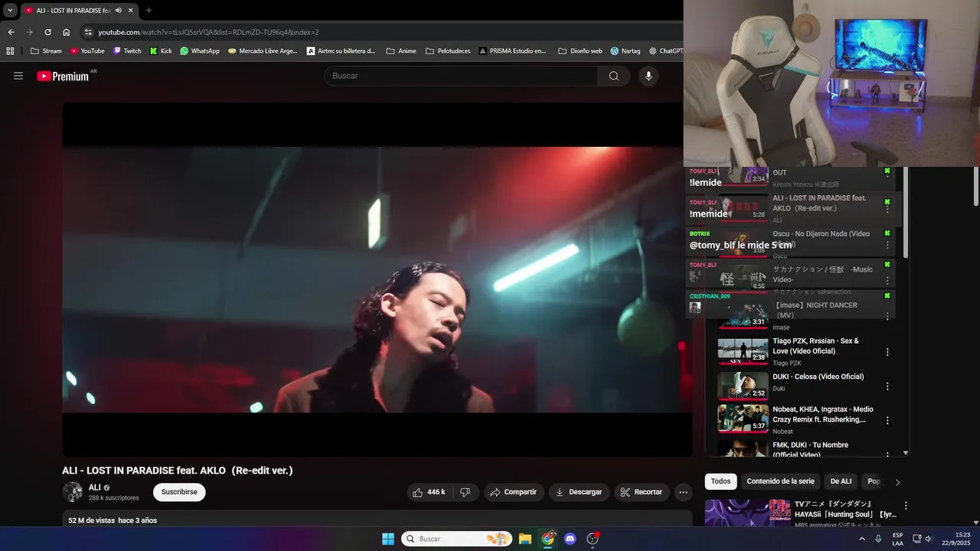Reload the current page
Viewport: 980px width, 551px height.
[x=47, y=32]
